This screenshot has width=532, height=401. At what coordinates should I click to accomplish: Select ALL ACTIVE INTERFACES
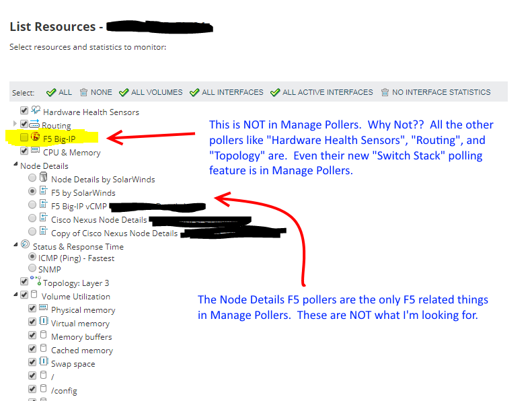321,92
